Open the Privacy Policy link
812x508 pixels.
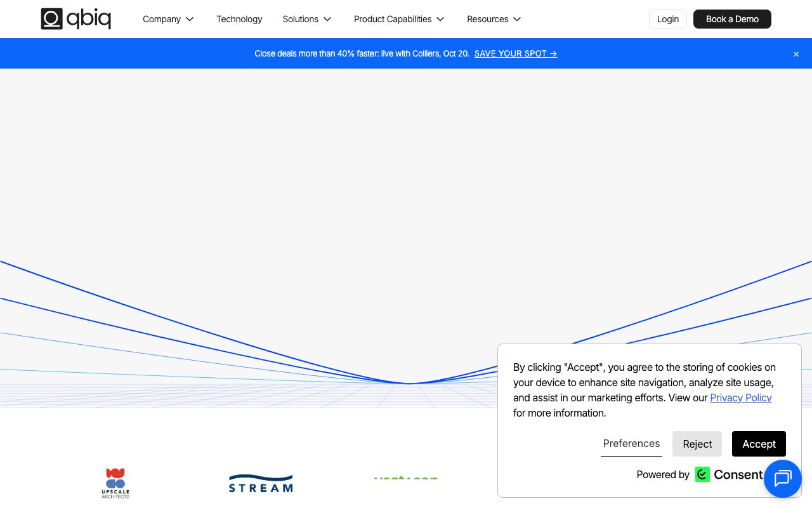point(741,398)
